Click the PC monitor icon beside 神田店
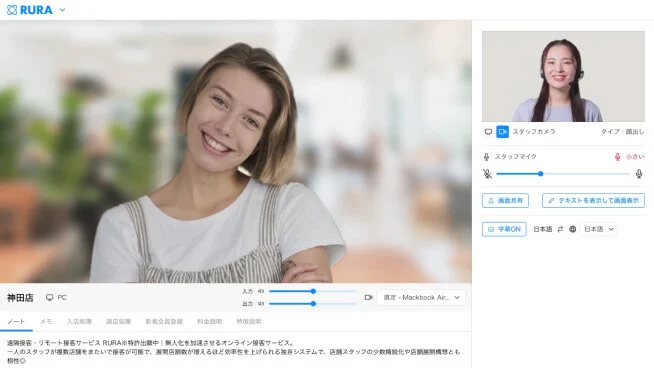 click(50, 297)
